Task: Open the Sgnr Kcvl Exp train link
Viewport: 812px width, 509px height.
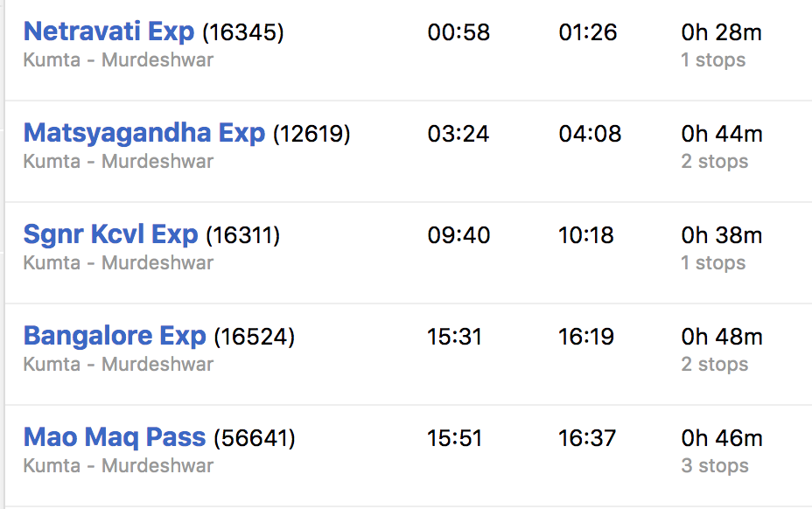Action: (x=110, y=235)
